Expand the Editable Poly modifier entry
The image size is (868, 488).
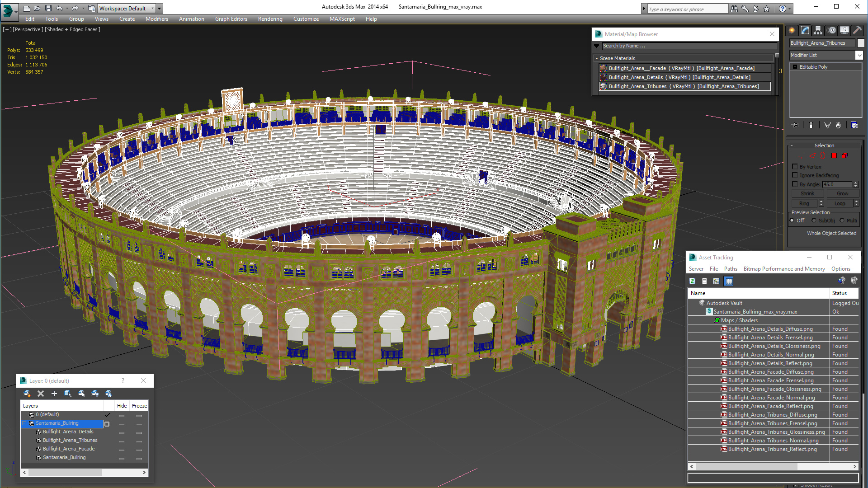[x=795, y=67]
